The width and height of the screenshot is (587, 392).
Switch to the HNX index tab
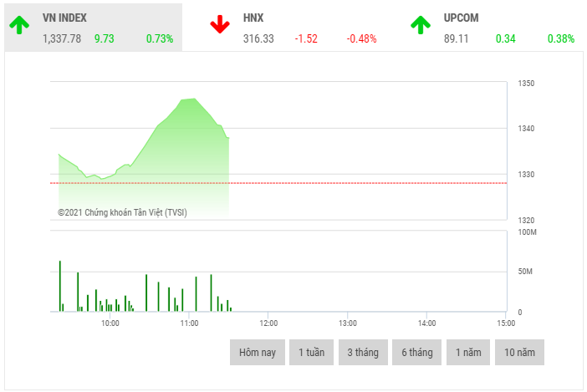click(253, 18)
